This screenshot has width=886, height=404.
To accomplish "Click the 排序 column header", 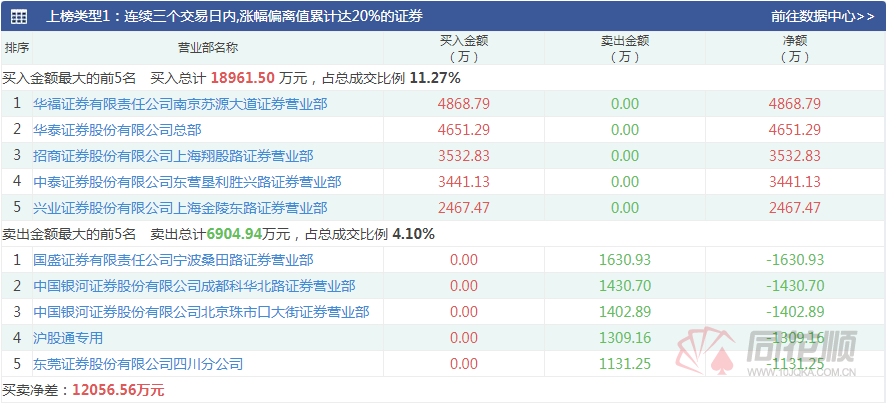I will coord(17,48).
